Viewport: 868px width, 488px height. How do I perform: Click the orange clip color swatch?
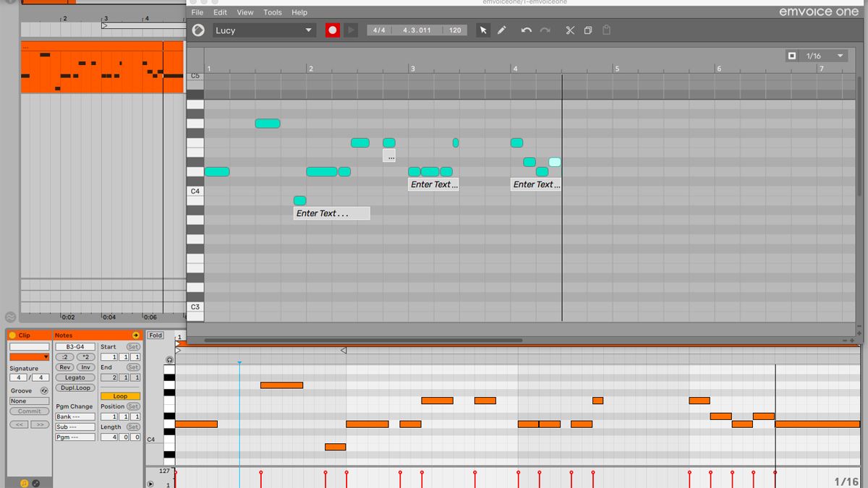coord(29,356)
